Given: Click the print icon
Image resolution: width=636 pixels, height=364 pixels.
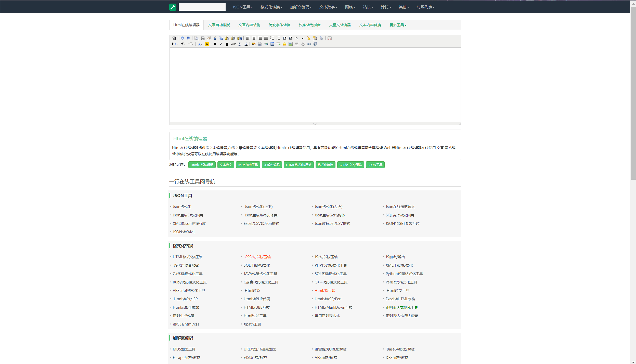Looking at the screenshot, I should [203, 38].
